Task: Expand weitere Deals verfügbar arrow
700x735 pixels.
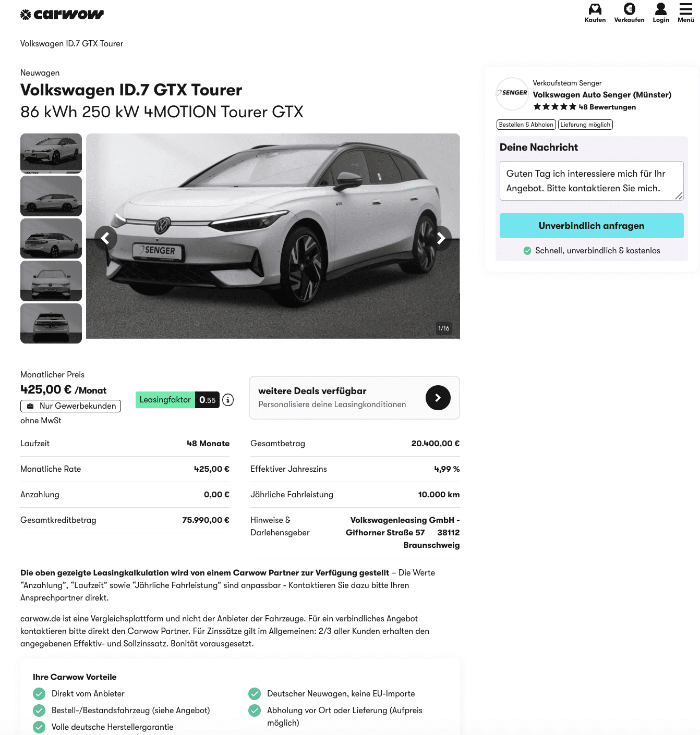Action: [x=438, y=398]
